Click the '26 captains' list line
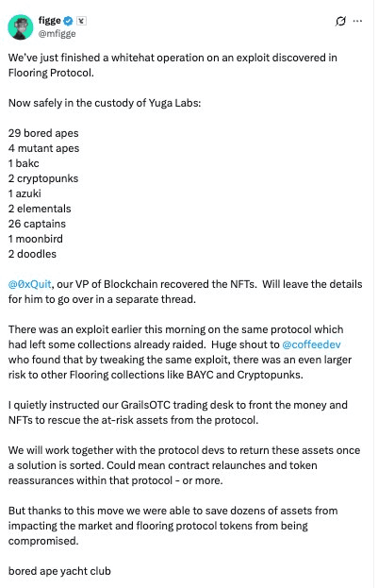This screenshot has width=378, height=588. [x=37, y=224]
